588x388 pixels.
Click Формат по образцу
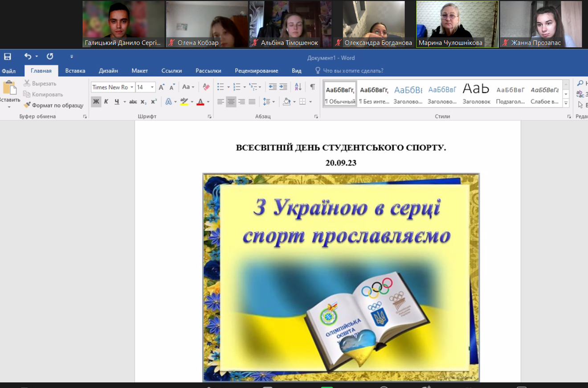(x=53, y=105)
